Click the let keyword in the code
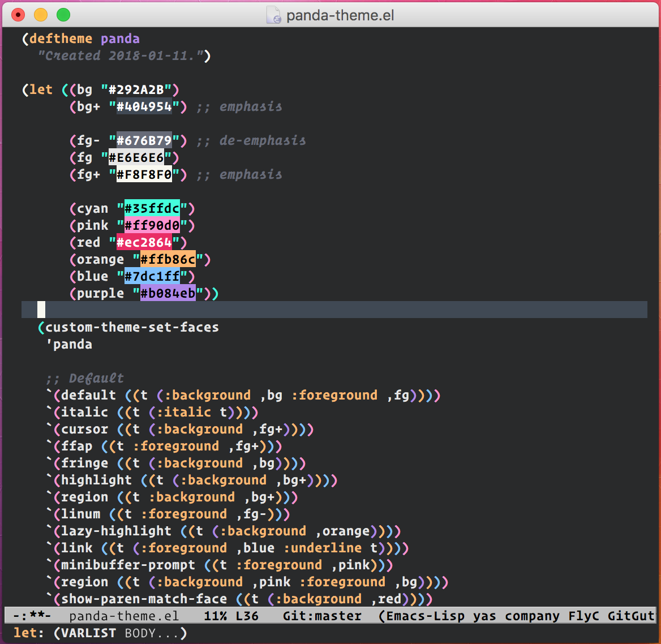 click(41, 89)
